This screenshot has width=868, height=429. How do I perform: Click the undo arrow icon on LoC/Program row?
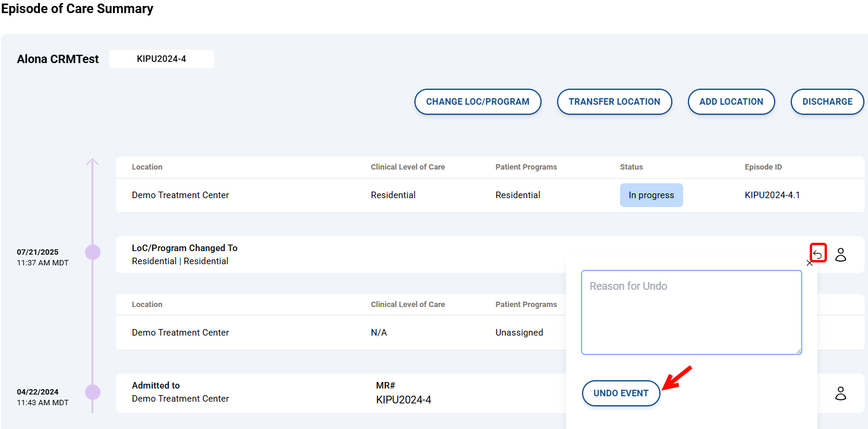pos(818,254)
